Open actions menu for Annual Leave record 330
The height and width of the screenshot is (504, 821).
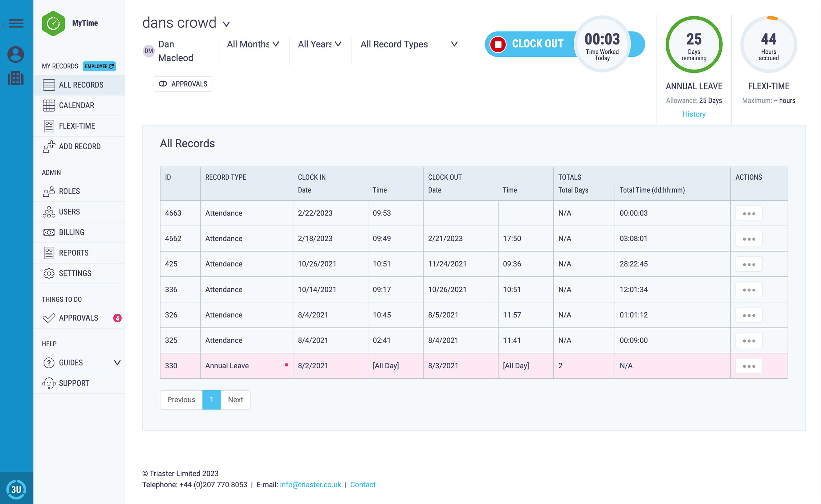749,366
